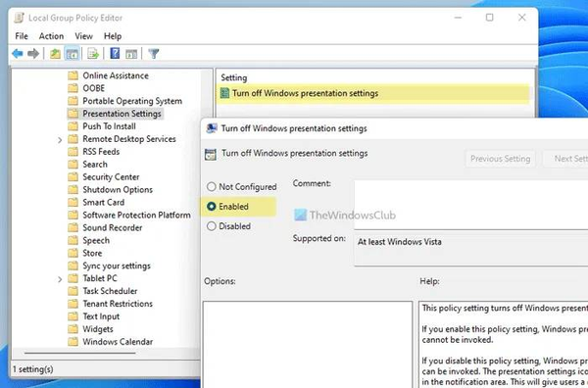The width and height of the screenshot is (588, 388).
Task: Open the Action menu
Action: coord(51,36)
